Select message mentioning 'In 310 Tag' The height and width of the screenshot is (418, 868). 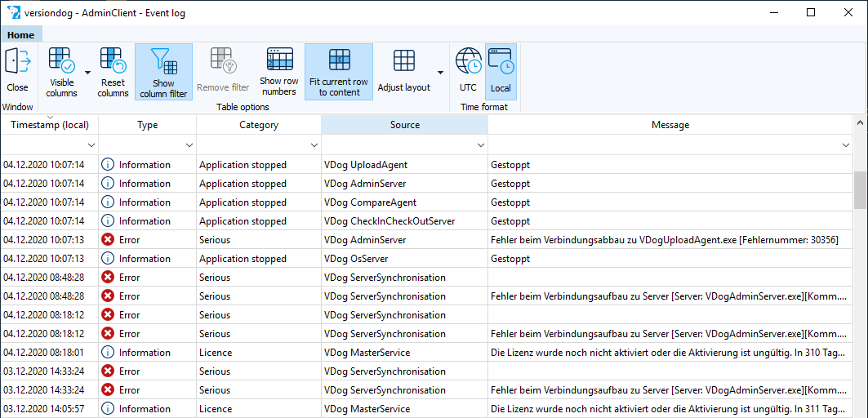669,352
